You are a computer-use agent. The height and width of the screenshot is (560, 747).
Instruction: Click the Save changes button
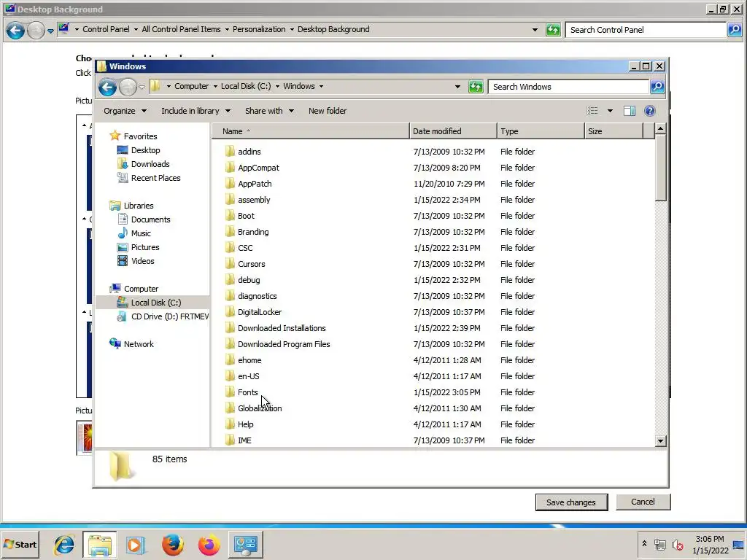click(x=571, y=502)
